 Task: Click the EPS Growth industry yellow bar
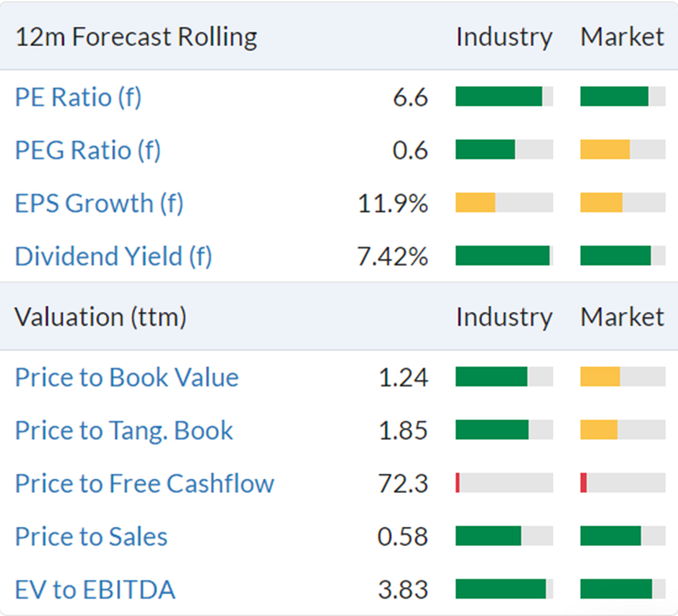coord(475,202)
